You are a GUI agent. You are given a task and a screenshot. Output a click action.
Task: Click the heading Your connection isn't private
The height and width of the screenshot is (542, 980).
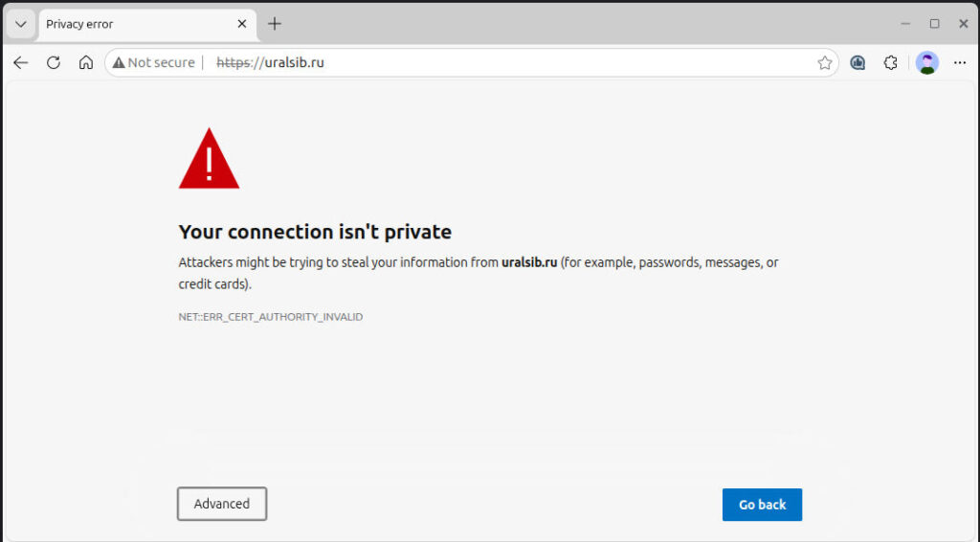point(315,232)
